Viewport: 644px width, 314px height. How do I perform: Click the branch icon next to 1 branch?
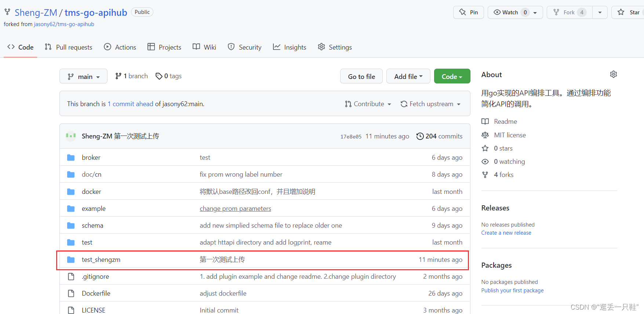pos(118,76)
